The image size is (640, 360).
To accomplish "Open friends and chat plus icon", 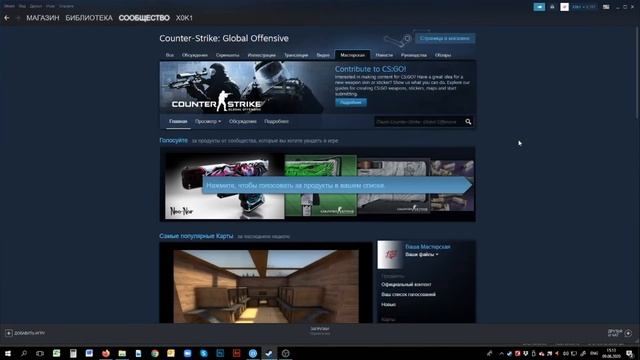I will tap(628, 333).
